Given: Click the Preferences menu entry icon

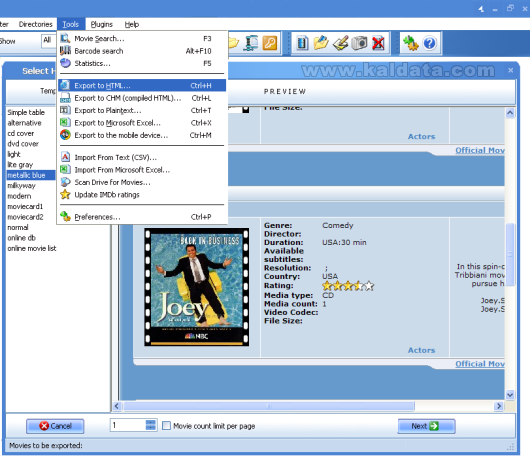Looking at the screenshot, I should 65,217.
